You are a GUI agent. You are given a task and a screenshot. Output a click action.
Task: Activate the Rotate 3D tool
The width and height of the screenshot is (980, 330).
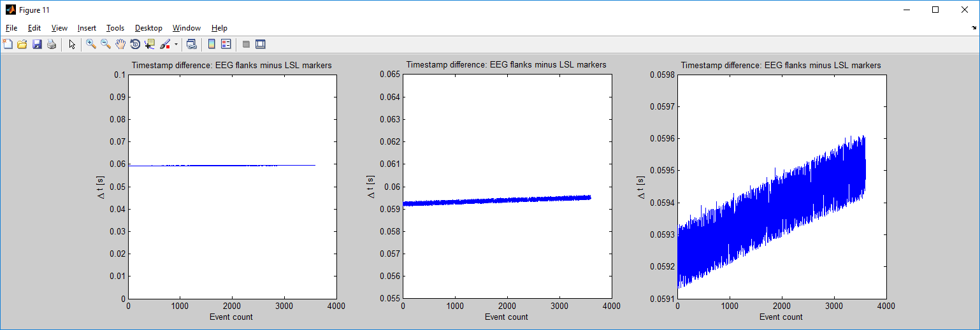[x=135, y=44]
